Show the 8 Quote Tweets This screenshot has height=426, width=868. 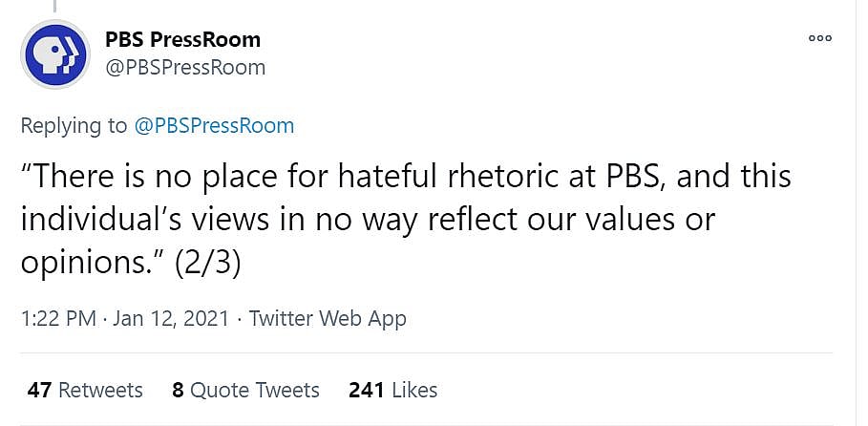pos(245,390)
